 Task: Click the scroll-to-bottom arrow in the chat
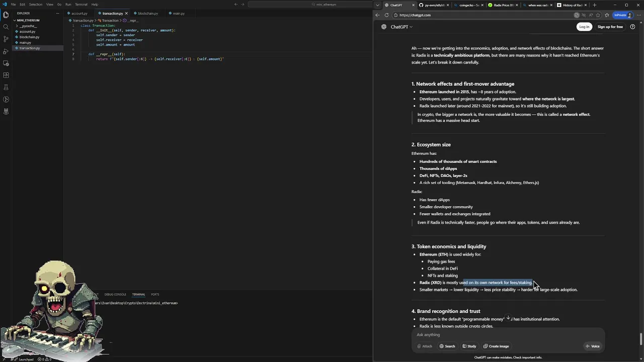508,318
